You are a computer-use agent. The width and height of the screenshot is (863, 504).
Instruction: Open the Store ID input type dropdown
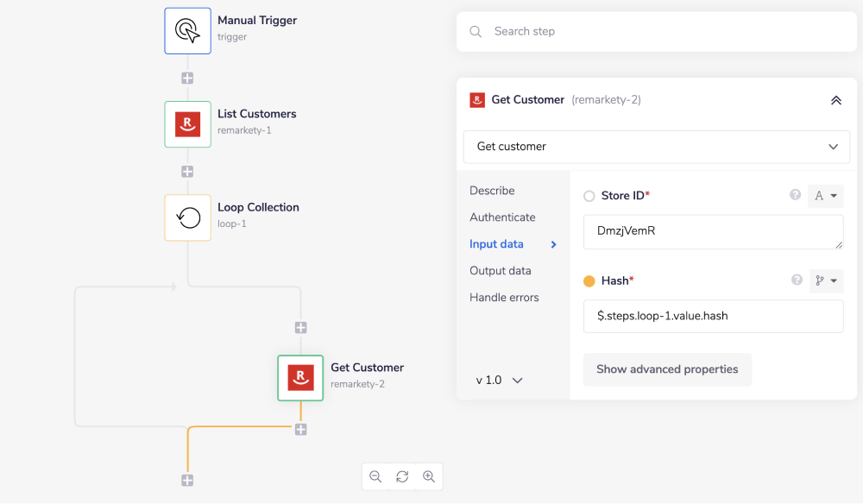tap(826, 196)
